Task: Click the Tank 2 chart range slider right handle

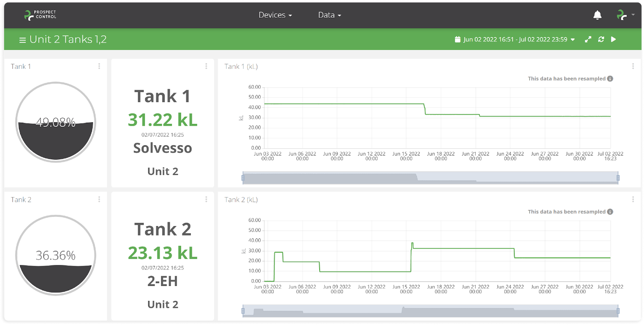Action: [x=618, y=311]
